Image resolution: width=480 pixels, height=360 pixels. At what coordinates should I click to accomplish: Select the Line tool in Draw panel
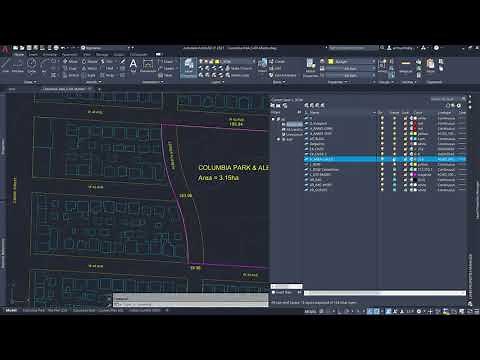point(5,65)
